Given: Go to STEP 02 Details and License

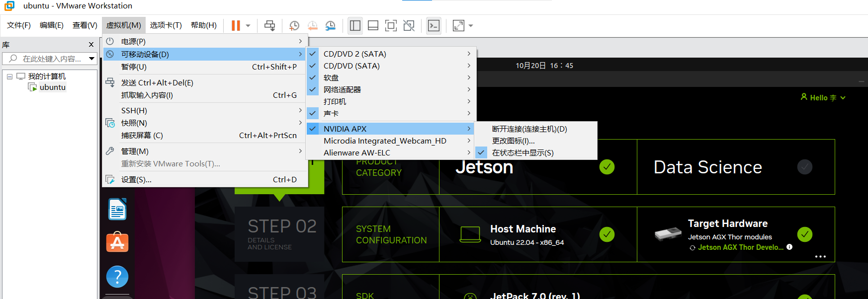Looking at the screenshot, I should (x=279, y=234).
